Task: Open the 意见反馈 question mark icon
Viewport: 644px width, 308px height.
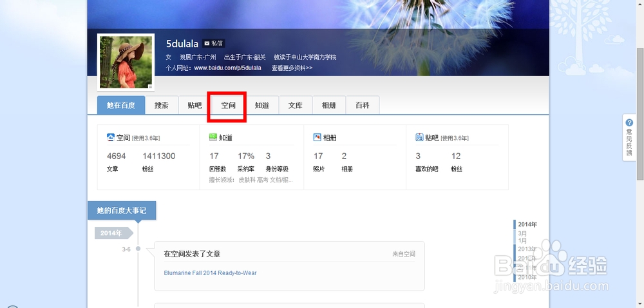Action: (x=629, y=123)
